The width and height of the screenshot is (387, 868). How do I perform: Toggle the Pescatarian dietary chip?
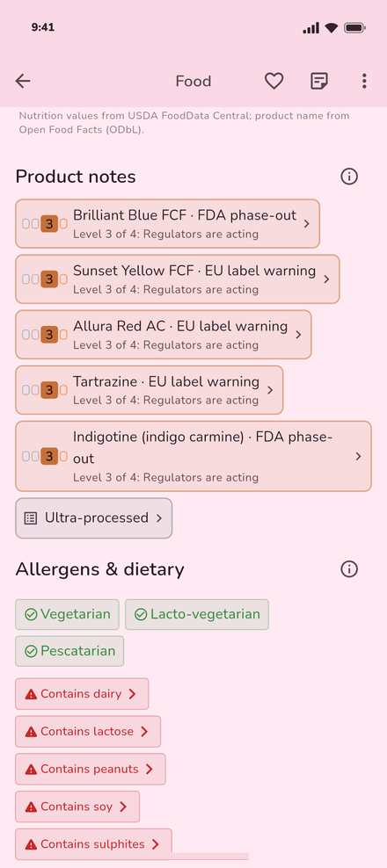(x=69, y=651)
